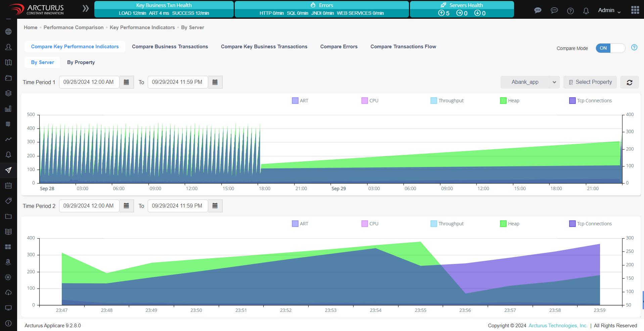Image resolution: width=644 pixels, height=331 pixels.
Task: Click the ART color swatch in first legend
Action: (x=295, y=101)
